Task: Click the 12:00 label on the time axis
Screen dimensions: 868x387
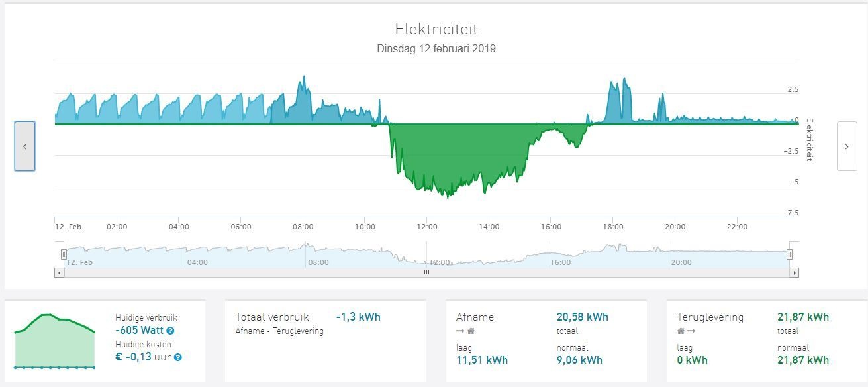Action: pyautogui.click(x=426, y=227)
